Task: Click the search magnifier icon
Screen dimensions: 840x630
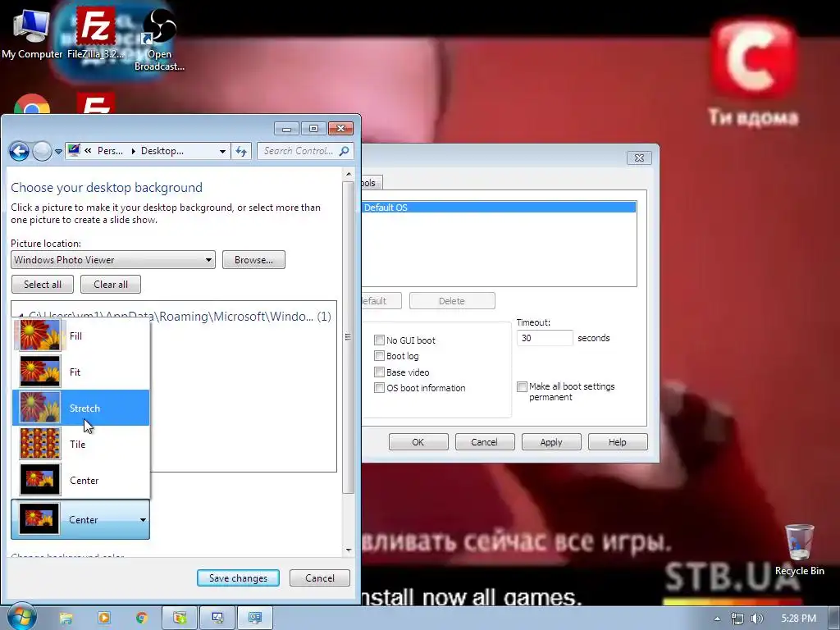Action: (344, 151)
